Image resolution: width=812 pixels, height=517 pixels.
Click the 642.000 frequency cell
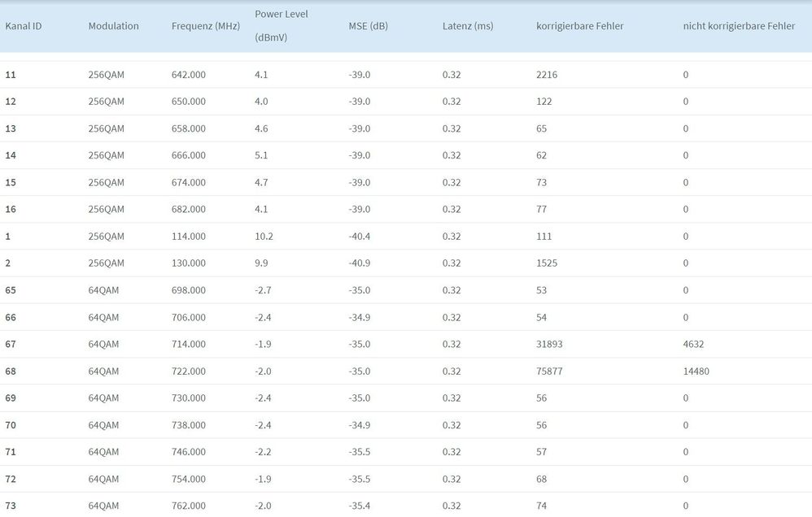click(x=188, y=75)
